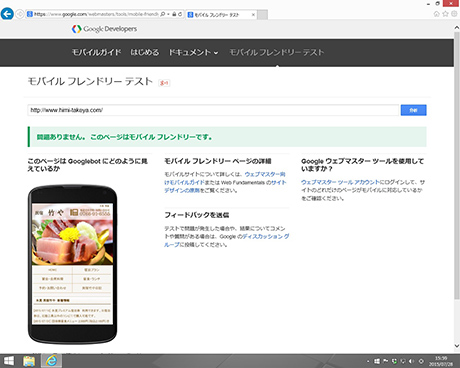Image resolution: width=460 pixels, height=368 pixels.
Task: Open a new blank browser tab
Action: 262,15
